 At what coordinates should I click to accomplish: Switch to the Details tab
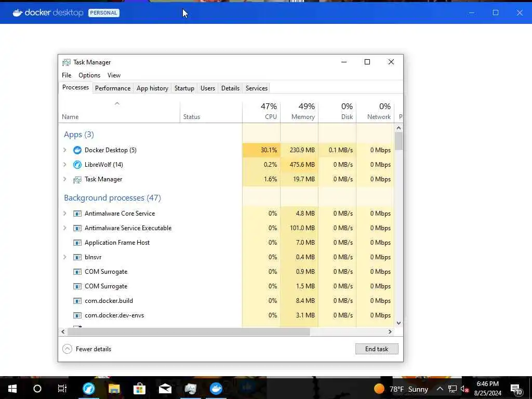click(230, 88)
